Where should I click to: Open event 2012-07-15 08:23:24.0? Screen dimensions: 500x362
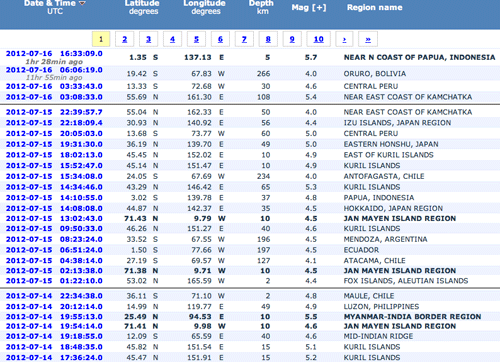click(54, 239)
